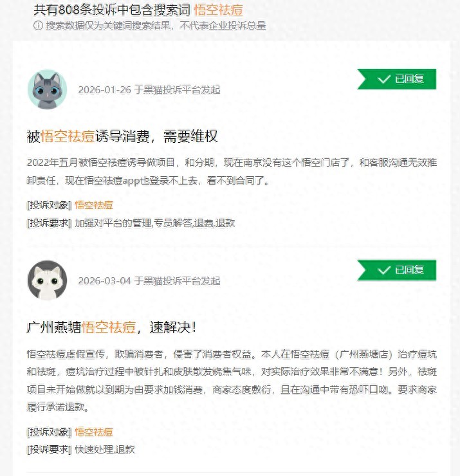Click first 投诉要求 line with 退费,退款
The image size is (460, 476).
point(131,223)
